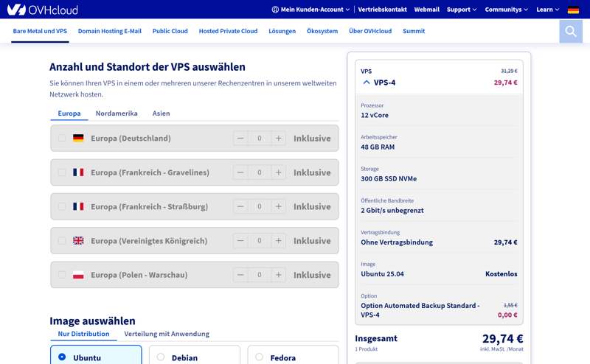This screenshot has width=590, height=364.
Task: Decrease quantity for Vereinigtes Königreich
Action: coord(240,241)
